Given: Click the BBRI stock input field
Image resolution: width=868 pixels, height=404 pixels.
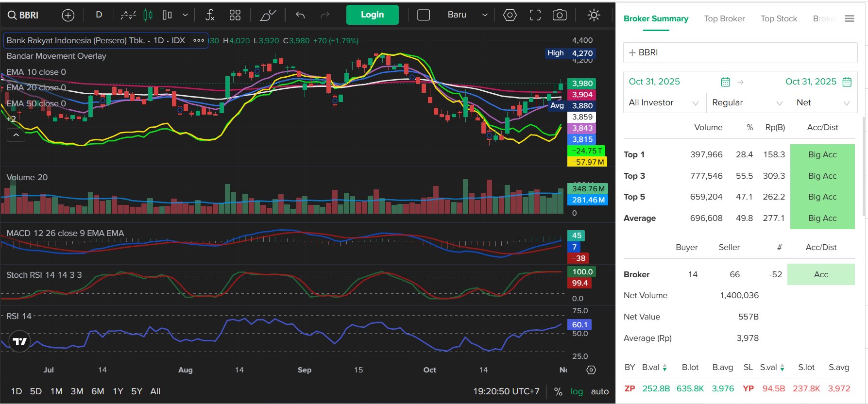Looking at the screenshot, I should click(x=740, y=52).
